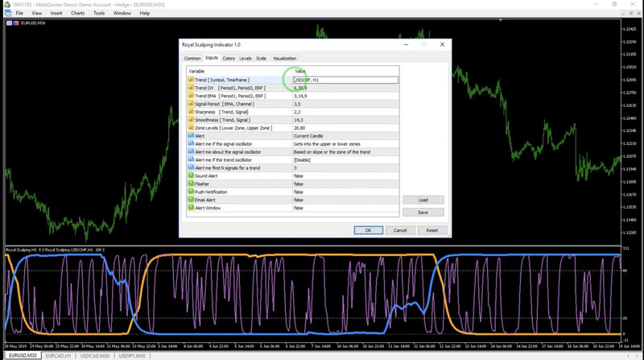Image resolution: width=644 pixels, height=360 pixels.
Task: Open the Window menu
Action: point(122,13)
